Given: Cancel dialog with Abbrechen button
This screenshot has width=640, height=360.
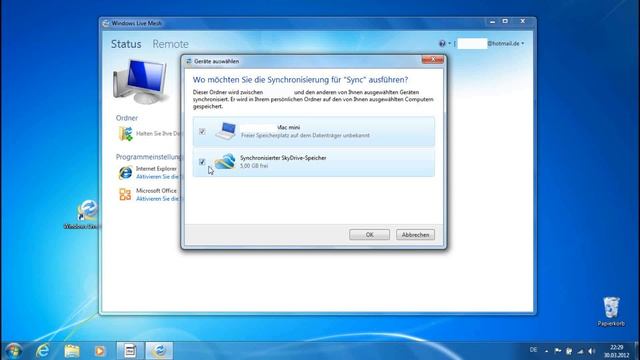Looking at the screenshot, I should (415, 235).
